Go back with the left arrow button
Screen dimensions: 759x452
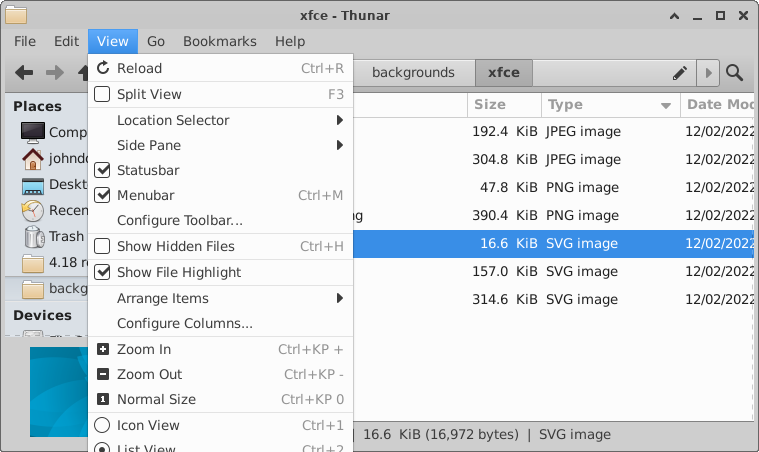pos(24,73)
